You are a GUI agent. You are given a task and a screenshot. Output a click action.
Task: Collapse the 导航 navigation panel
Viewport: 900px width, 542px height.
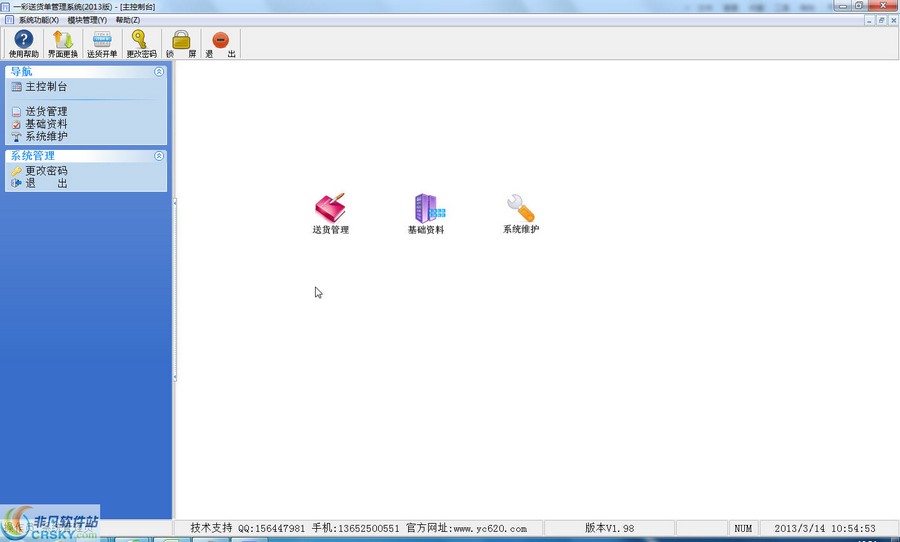tap(158, 72)
